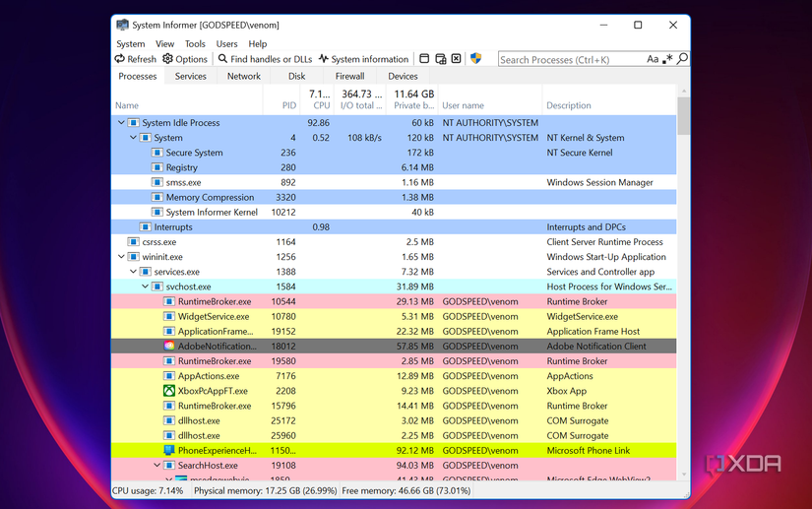
Task: Click the WidgetService.exe process icon
Action: tap(169, 316)
